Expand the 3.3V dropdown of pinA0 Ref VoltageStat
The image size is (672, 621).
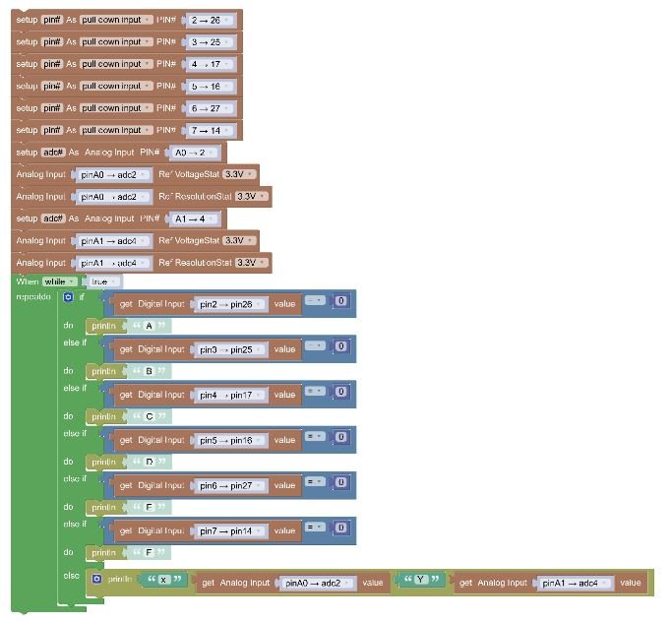[x=239, y=174]
